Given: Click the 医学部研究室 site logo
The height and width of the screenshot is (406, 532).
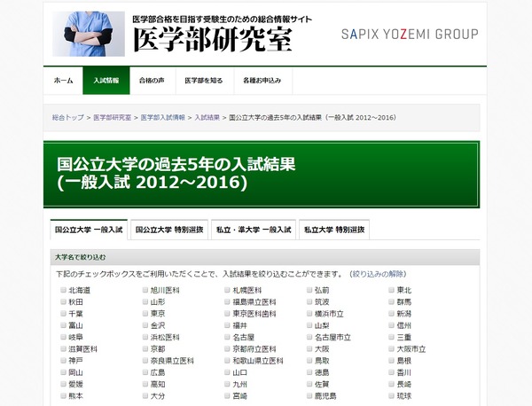Looking at the screenshot, I should pyautogui.click(x=213, y=39).
